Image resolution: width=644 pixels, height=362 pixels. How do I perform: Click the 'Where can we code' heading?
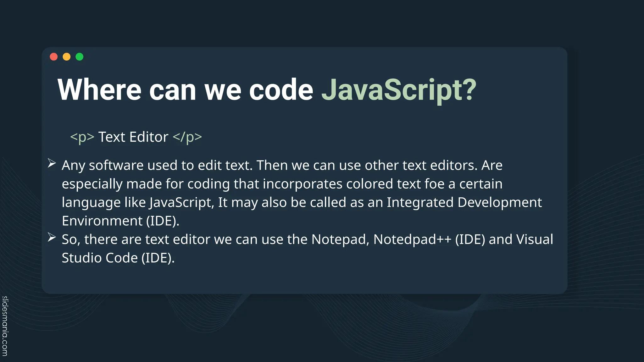click(185, 90)
